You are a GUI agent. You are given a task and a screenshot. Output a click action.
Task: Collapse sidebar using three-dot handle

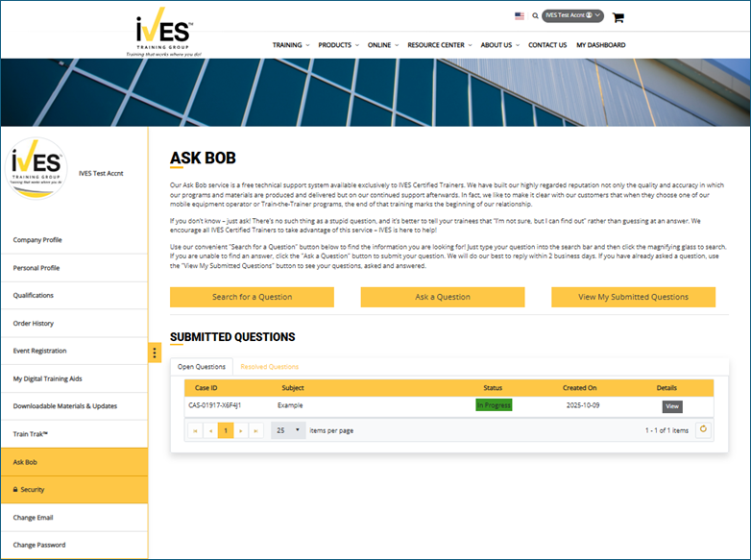pos(155,353)
